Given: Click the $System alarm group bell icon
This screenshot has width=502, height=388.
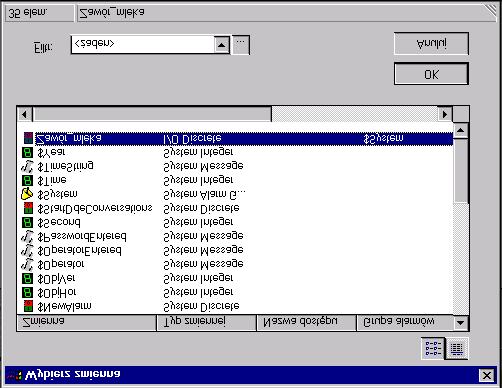Looking at the screenshot, I should [x=27, y=194].
